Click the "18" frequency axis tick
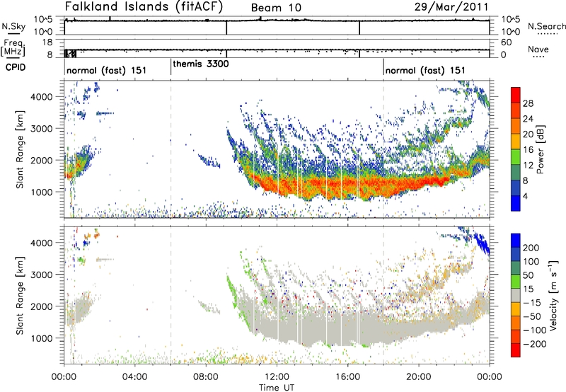 tap(47, 42)
